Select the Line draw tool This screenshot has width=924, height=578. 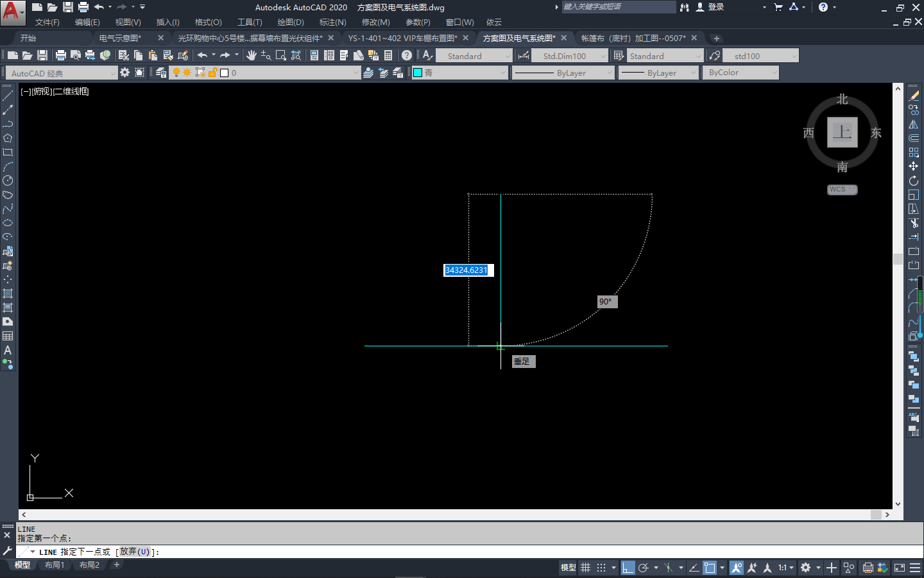(8, 96)
